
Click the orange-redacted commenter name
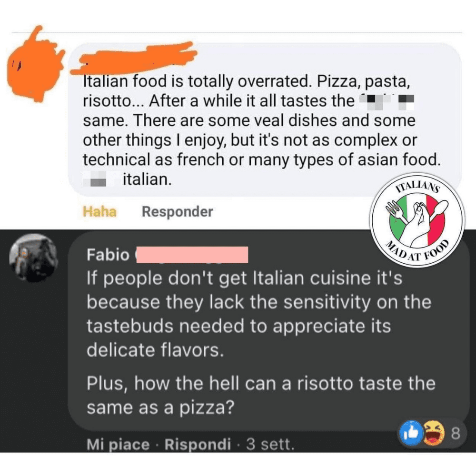[134, 58]
